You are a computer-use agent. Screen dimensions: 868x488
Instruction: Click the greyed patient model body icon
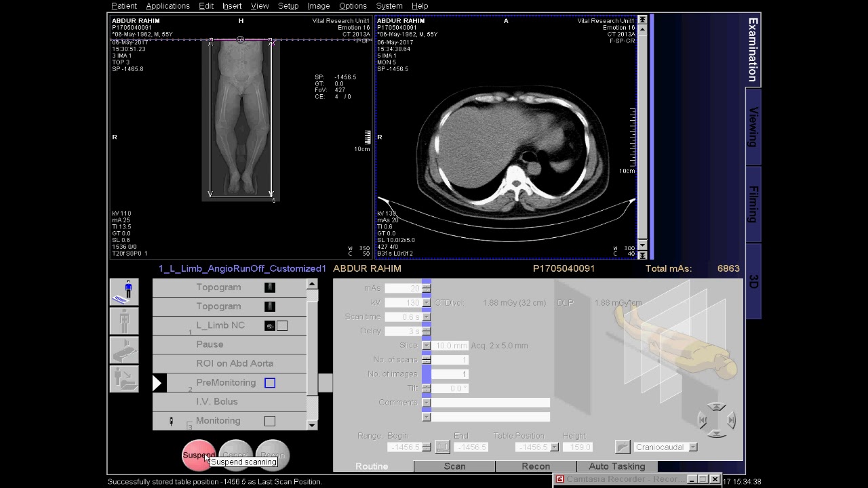(124, 321)
